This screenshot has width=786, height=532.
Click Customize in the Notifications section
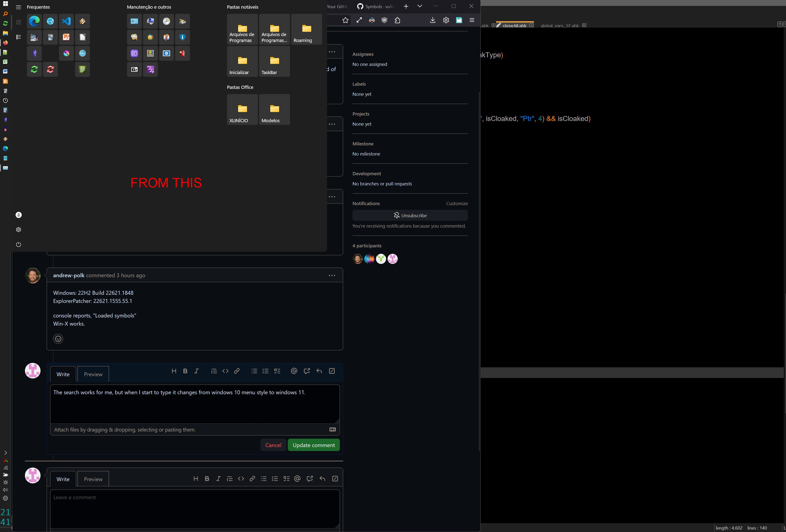457,203
